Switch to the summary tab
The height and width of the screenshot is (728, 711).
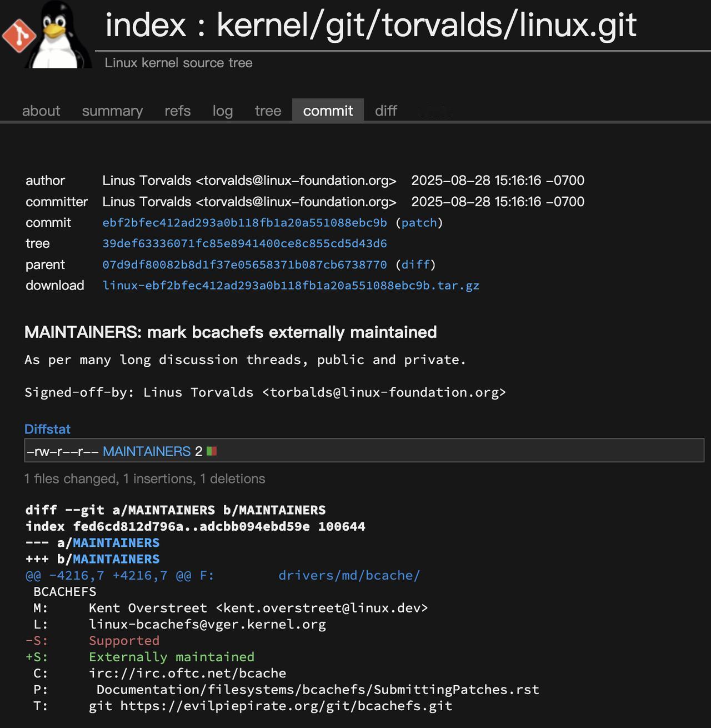point(112,111)
